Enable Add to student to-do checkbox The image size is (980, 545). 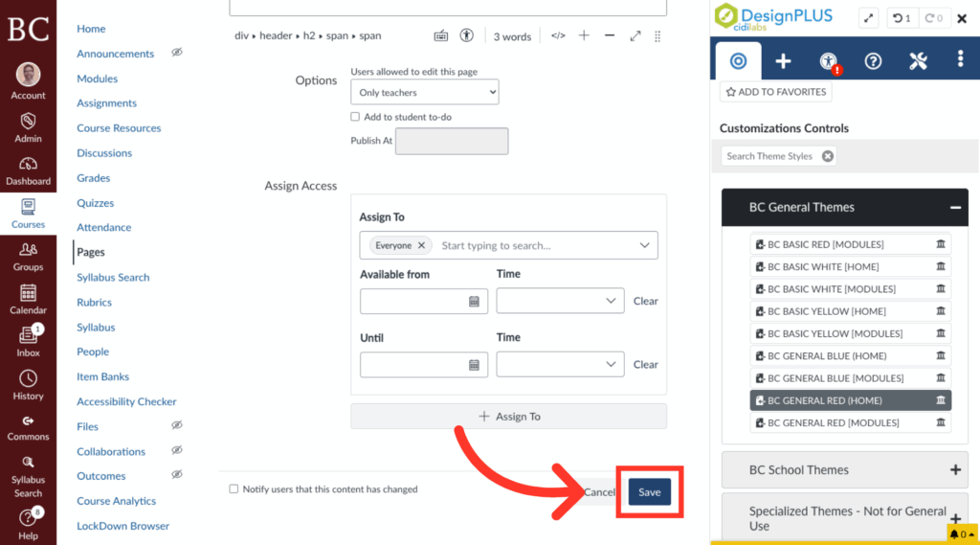click(x=355, y=117)
